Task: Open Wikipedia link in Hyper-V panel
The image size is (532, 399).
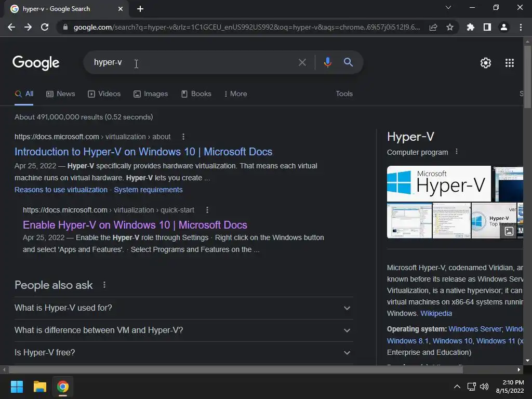Action: pyautogui.click(x=436, y=313)
